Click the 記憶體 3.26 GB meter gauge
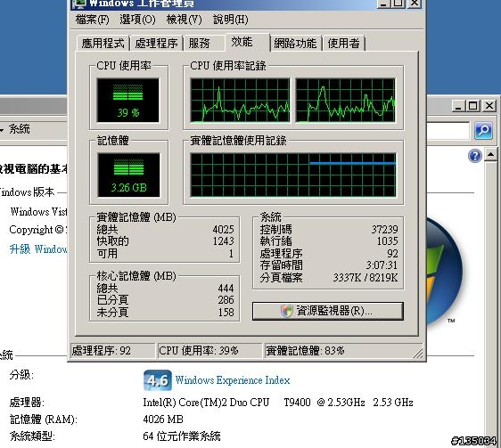This screenshot has height=448, width=501. [128, 175]
